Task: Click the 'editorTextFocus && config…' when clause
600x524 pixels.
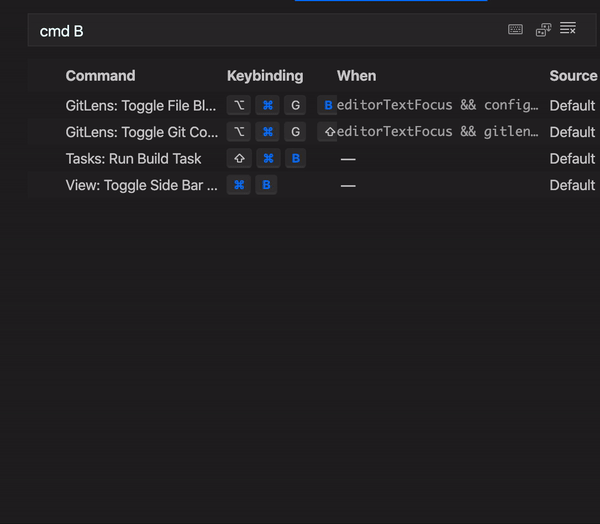Action: [437, 105]
